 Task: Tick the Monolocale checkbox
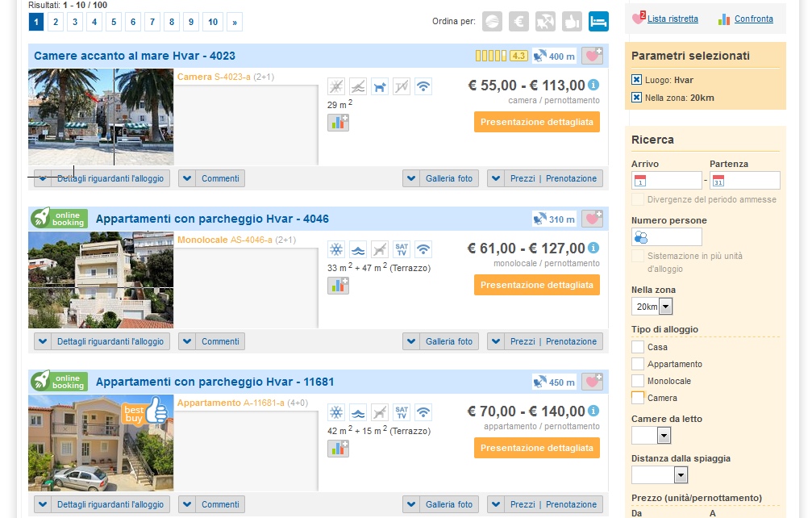[x=638, y=381]
